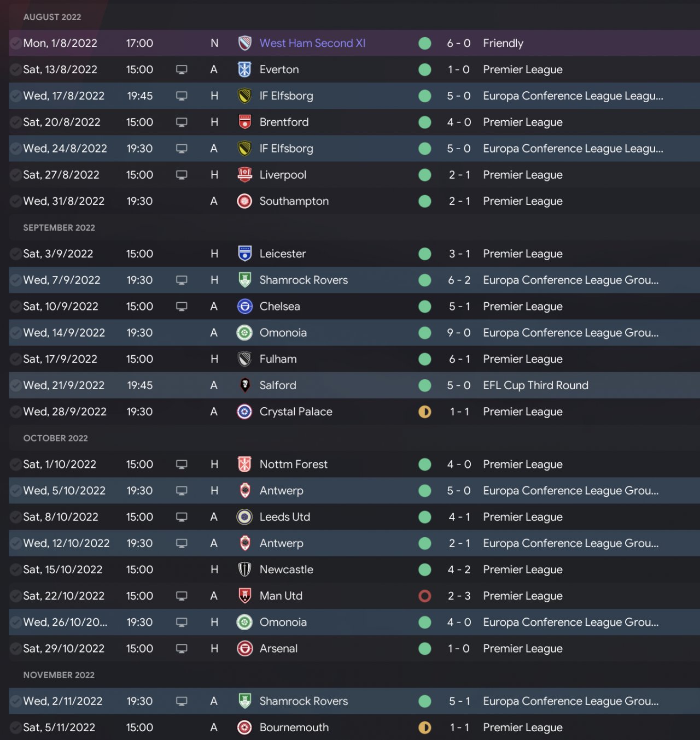Select the EFL Cup Third Round competition
This screenshot has height=740, width=700.
click(535, 385)
